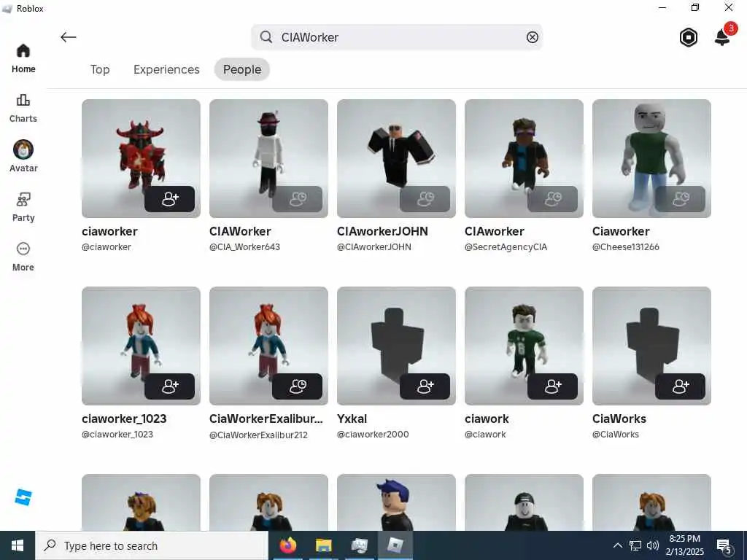
Task: Show hidden system tray icons
Action: coord(617,545)
